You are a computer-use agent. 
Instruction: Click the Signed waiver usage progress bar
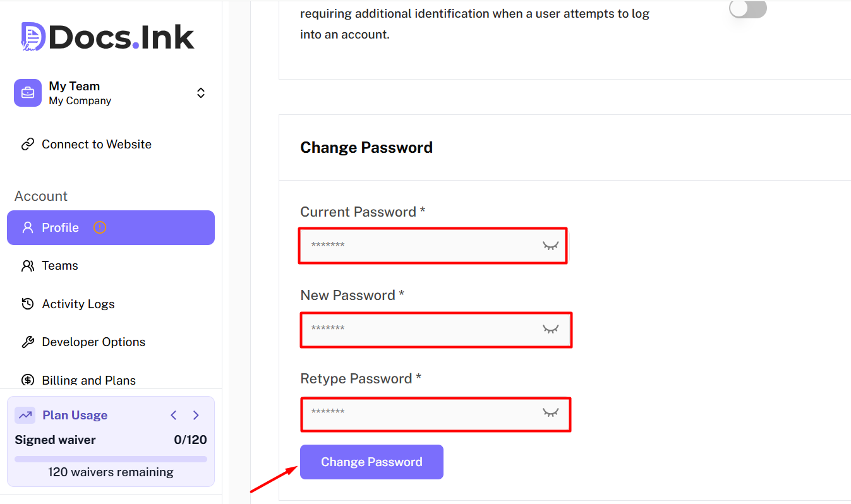(111, 459)
